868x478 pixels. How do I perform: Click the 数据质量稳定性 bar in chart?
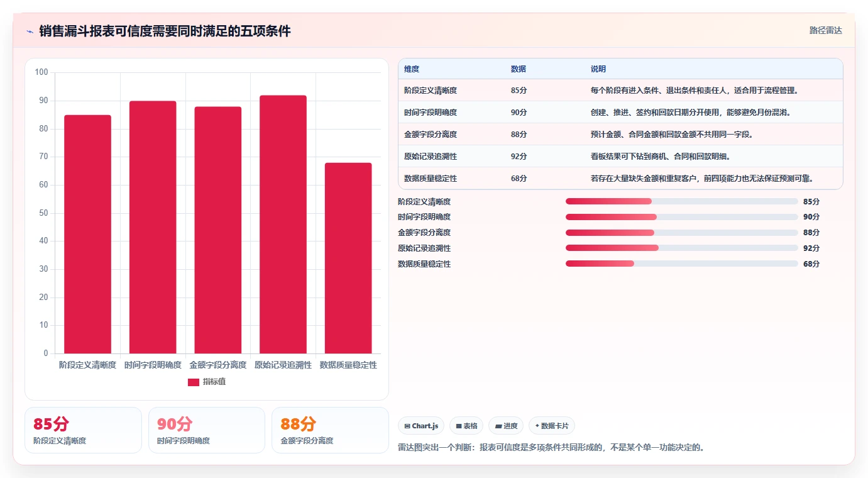[348, 258]
